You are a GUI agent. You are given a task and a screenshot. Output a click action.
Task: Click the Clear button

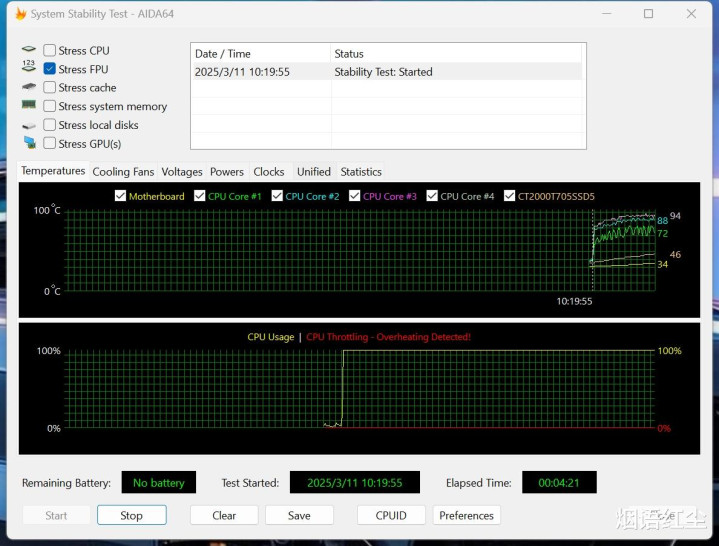(224, 515)
